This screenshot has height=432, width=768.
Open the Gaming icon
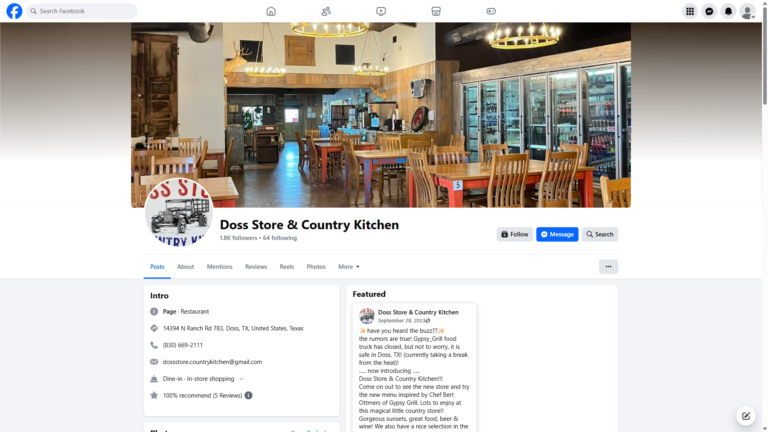tap(491, 11)
